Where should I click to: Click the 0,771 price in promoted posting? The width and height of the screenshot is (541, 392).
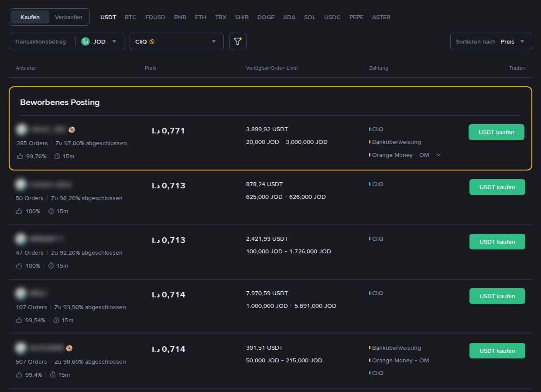click(168, 130)
